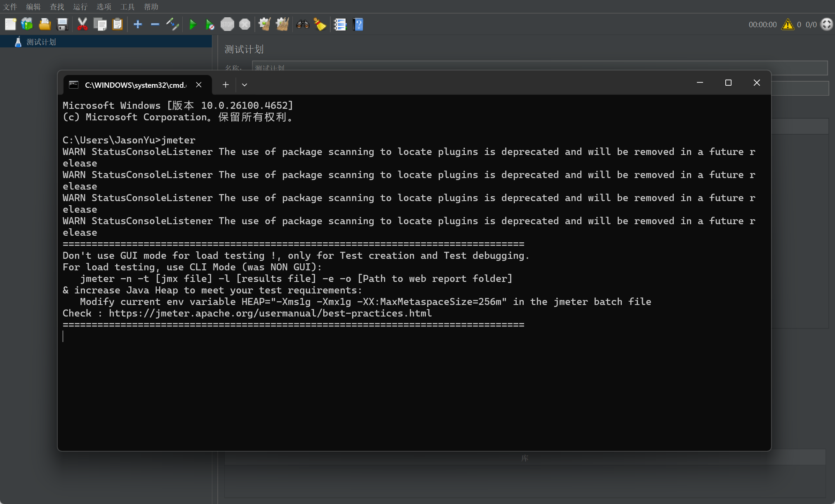Open the 运行 menu
Image resolution: width=835 pixels, height=504 pixels.
point(80,7)
